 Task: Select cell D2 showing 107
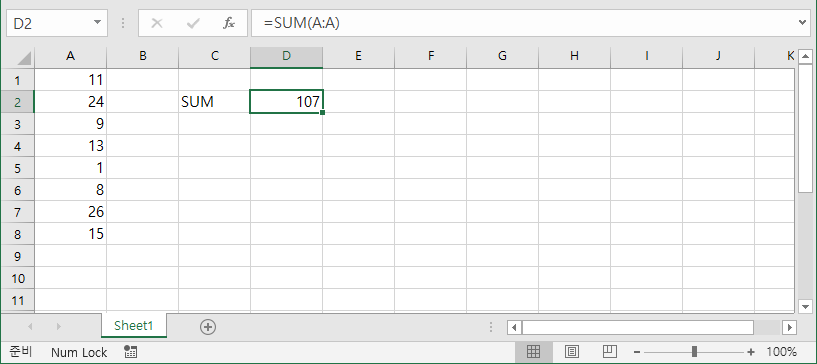(x=286, y=102)
